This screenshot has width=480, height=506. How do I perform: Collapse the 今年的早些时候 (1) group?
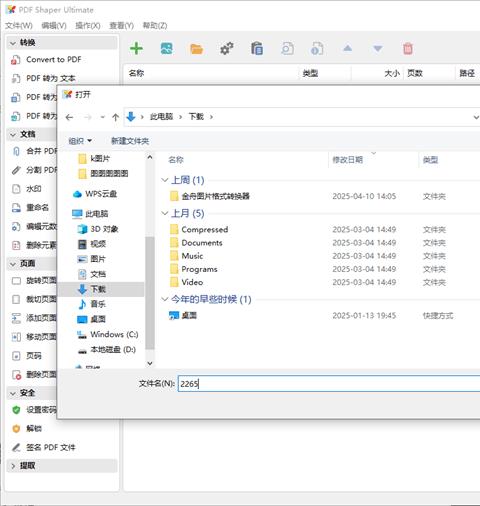click(164, 299)
